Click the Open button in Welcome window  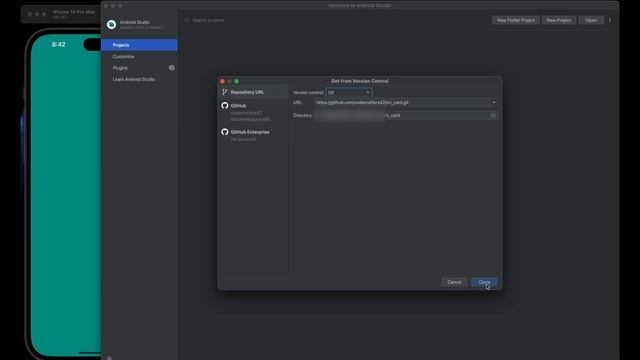coord(591,20)
